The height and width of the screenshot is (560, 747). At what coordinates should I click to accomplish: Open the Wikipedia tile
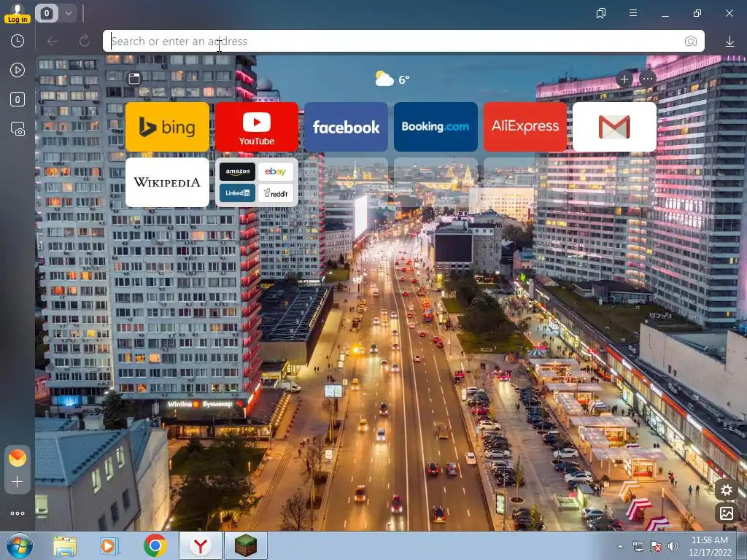[x=167, y=182]
